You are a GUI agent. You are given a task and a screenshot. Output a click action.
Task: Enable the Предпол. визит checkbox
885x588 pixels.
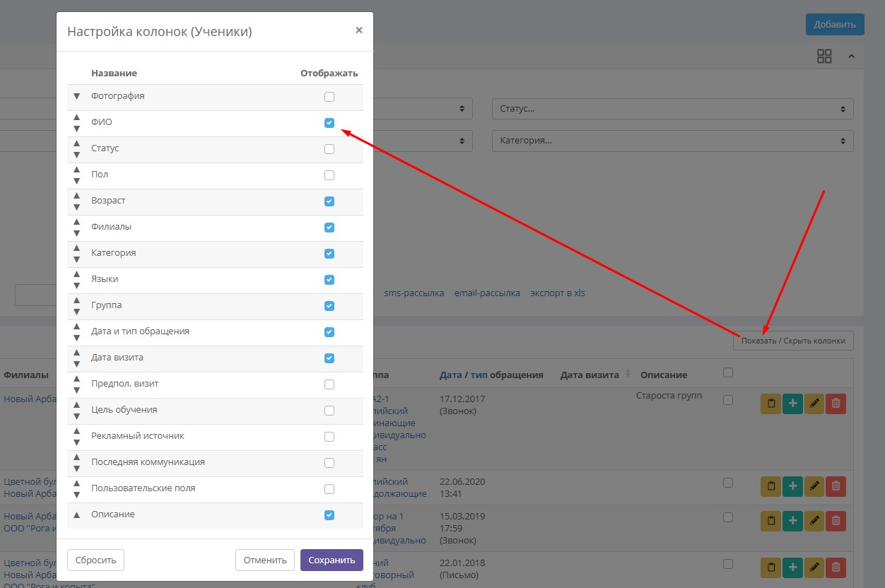pyautogui.click(x=329, y=384)
